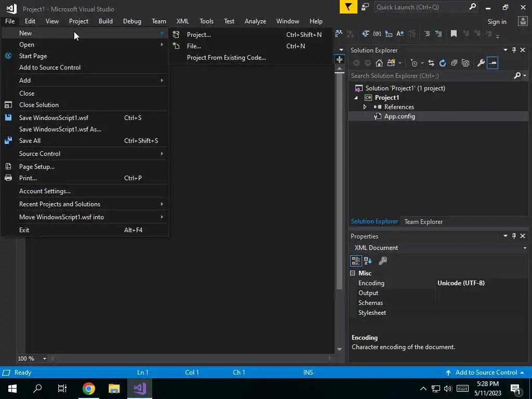This screenshot has height=399, width=532.
Task: Open Properties wrench in Solution Explorer
Action: pyautogui.click(x=481, y=63)
